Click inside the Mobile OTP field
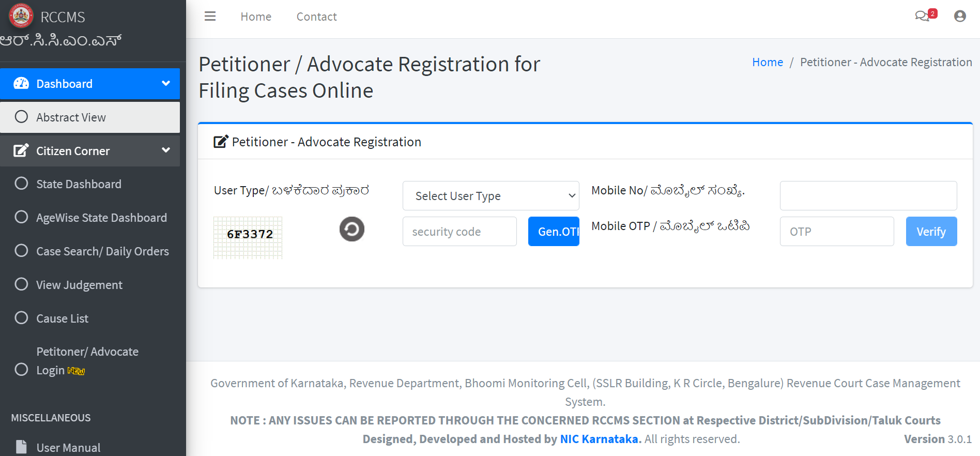 836,231
